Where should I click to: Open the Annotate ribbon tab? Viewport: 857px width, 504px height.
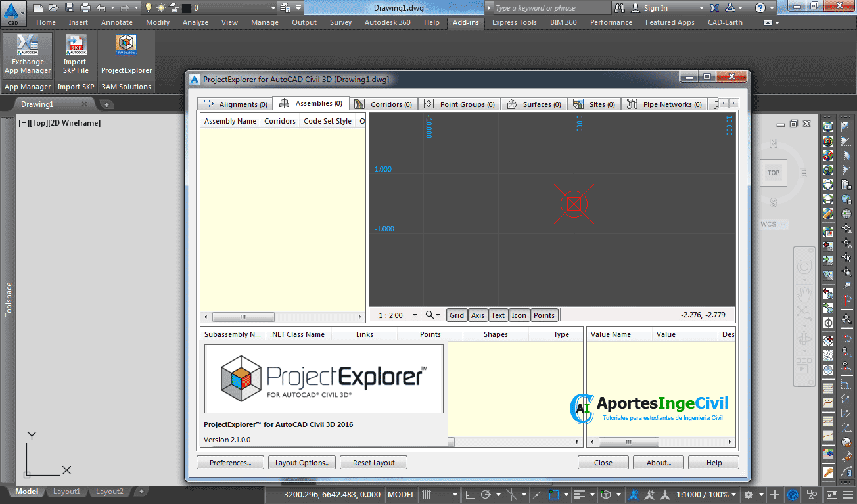point(116,22)
